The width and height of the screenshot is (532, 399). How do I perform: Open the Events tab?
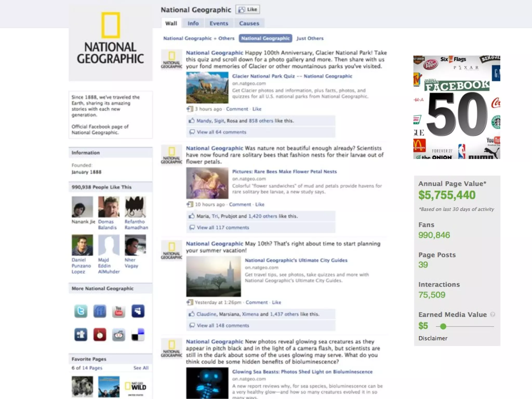point(219,23)
